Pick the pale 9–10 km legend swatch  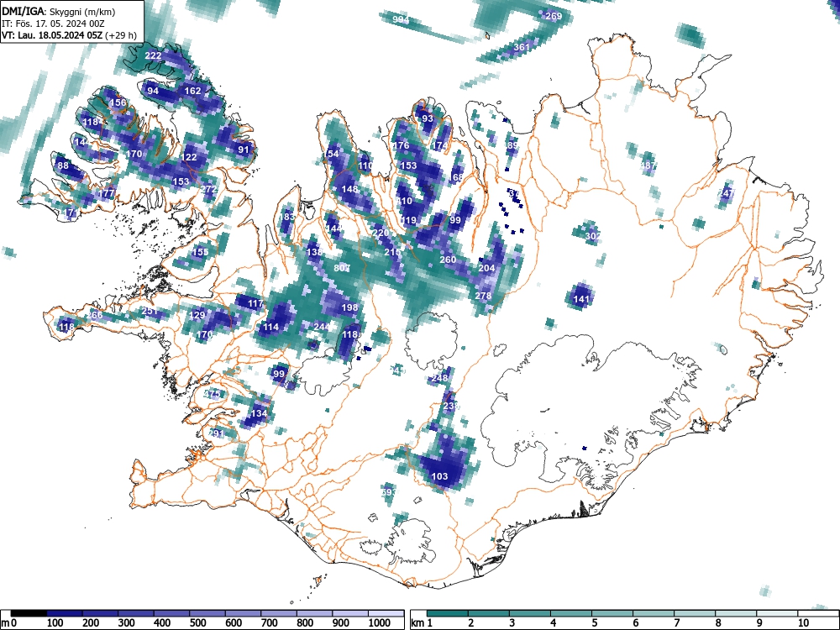click(777, 613)
